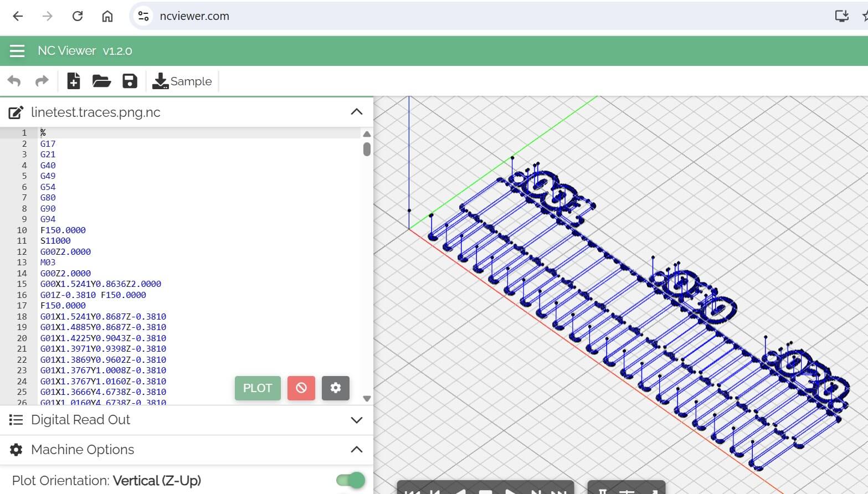Select the G21 code line
The height and width of the screenshot is (494, 868).
[48, 155]
